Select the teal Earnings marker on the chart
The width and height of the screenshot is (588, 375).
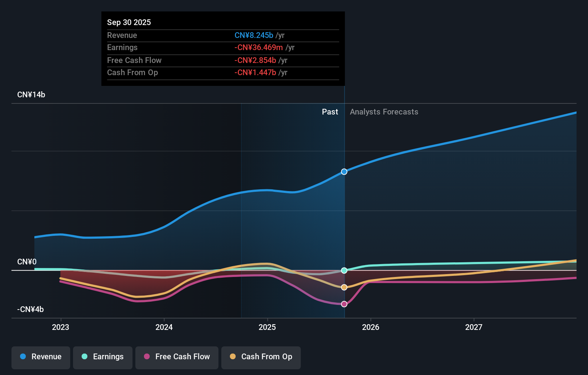click(344, 271)
